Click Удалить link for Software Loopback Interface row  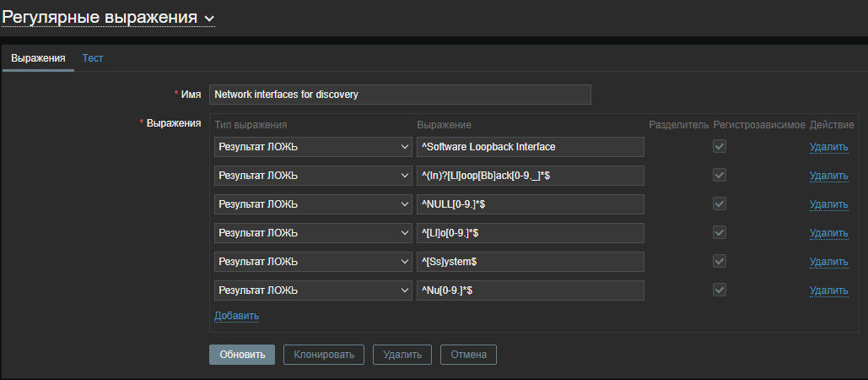(x=828, y=147)
